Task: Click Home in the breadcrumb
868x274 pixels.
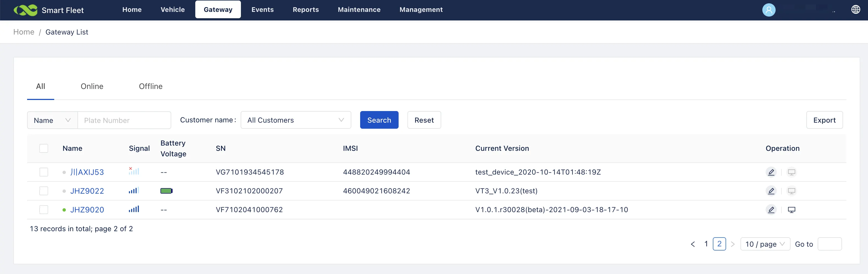Action: click(24, 32)
